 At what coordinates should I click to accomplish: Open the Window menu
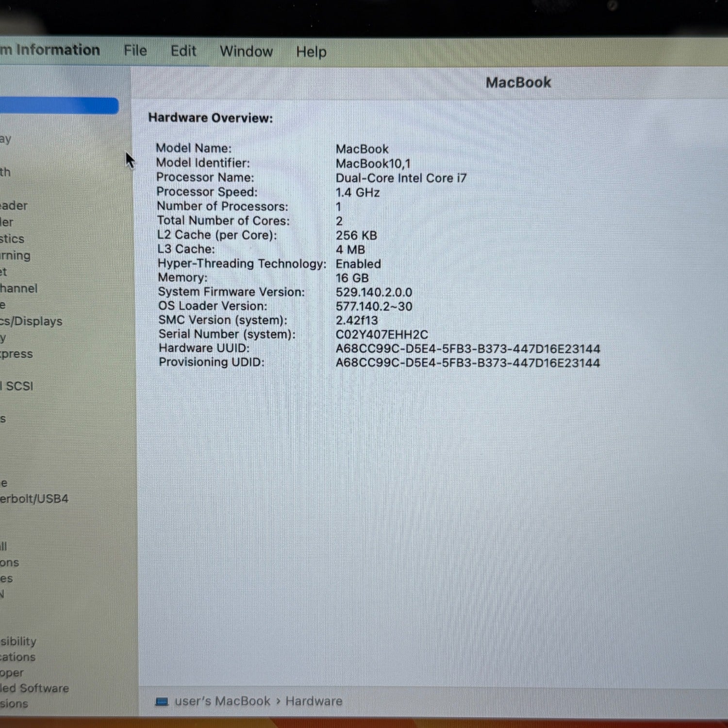[246, 51]
